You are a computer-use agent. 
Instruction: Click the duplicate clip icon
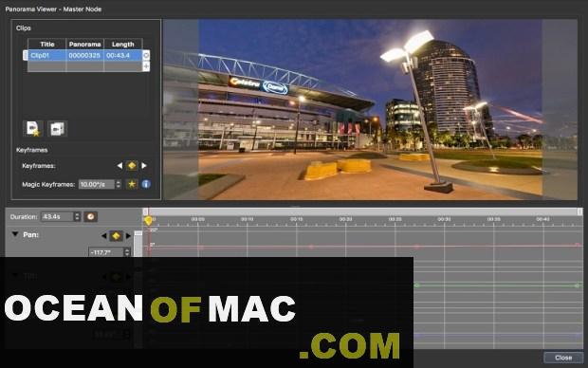click(x=57, y=129)
